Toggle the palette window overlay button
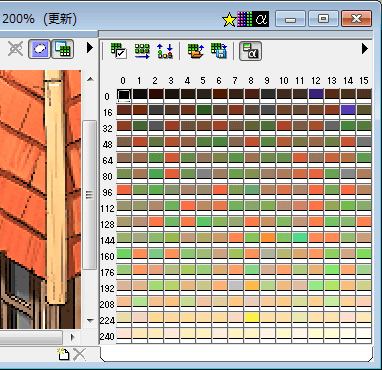This screenshot has height=370, width=382. click(x=63, y=49)
